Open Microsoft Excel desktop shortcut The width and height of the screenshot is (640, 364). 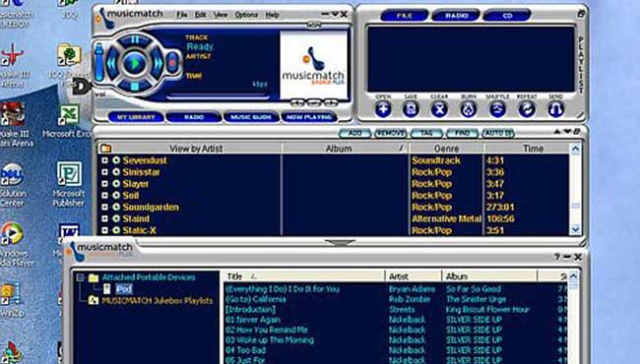(69, 121)
